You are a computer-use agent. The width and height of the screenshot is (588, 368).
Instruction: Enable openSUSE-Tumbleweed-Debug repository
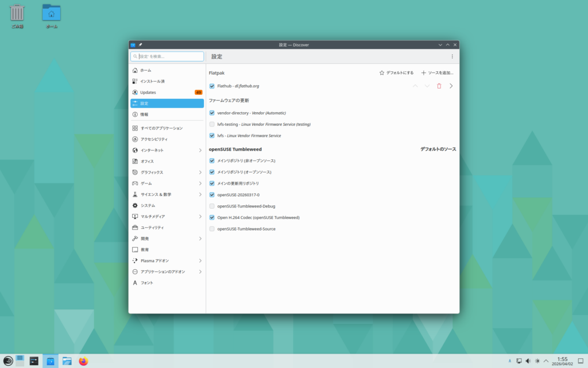(212, 206)
